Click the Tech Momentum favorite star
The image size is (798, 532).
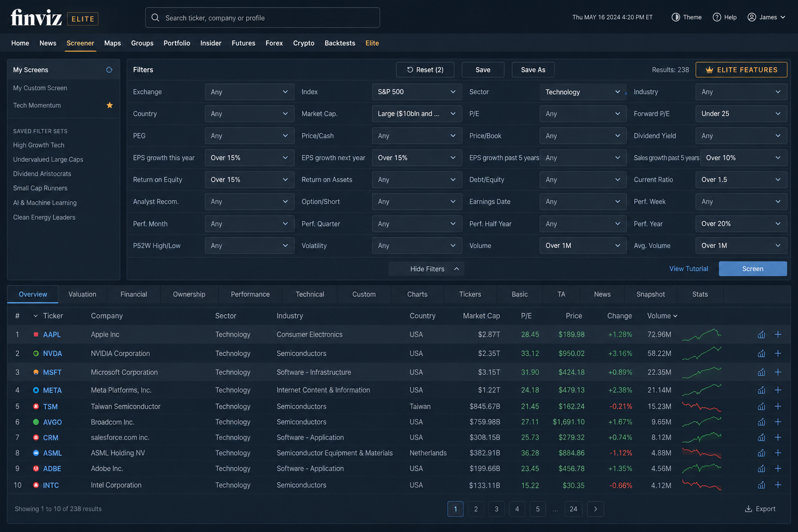pos(110,105)
